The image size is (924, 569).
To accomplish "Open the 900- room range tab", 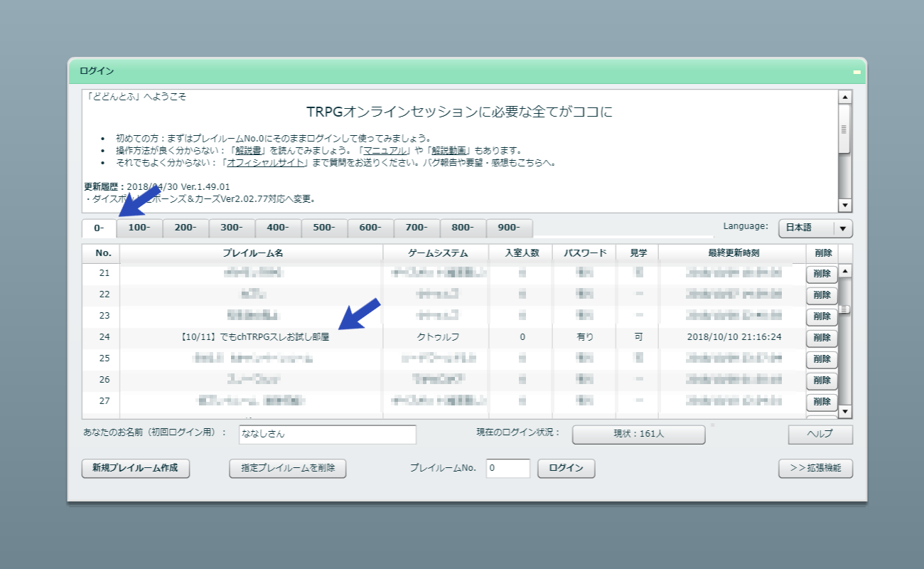I will point(509,228).
